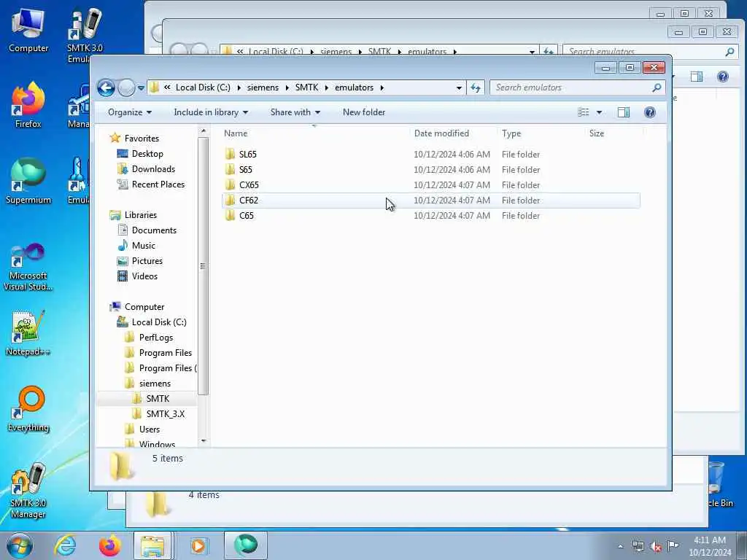
Task: Open Supermium desktop shortcut
Action: [28, 181]
